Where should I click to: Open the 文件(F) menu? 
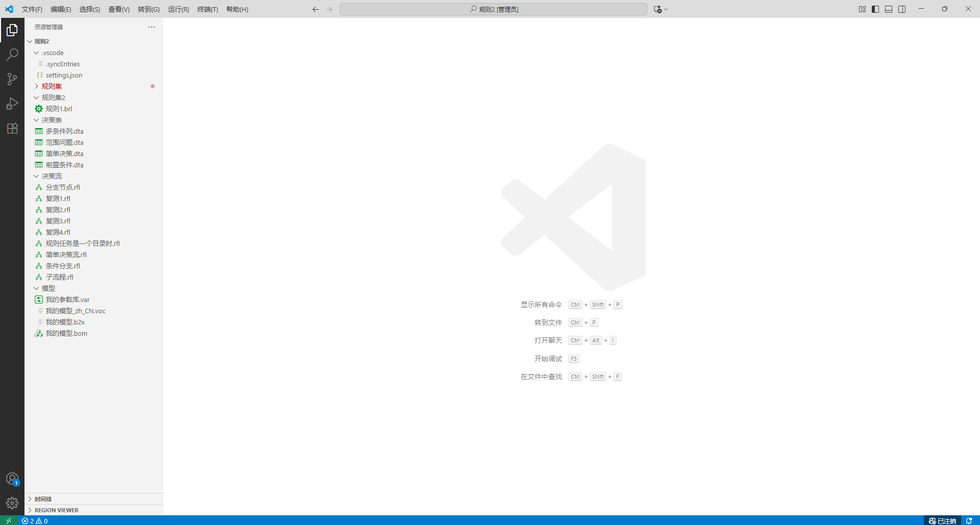32,9
